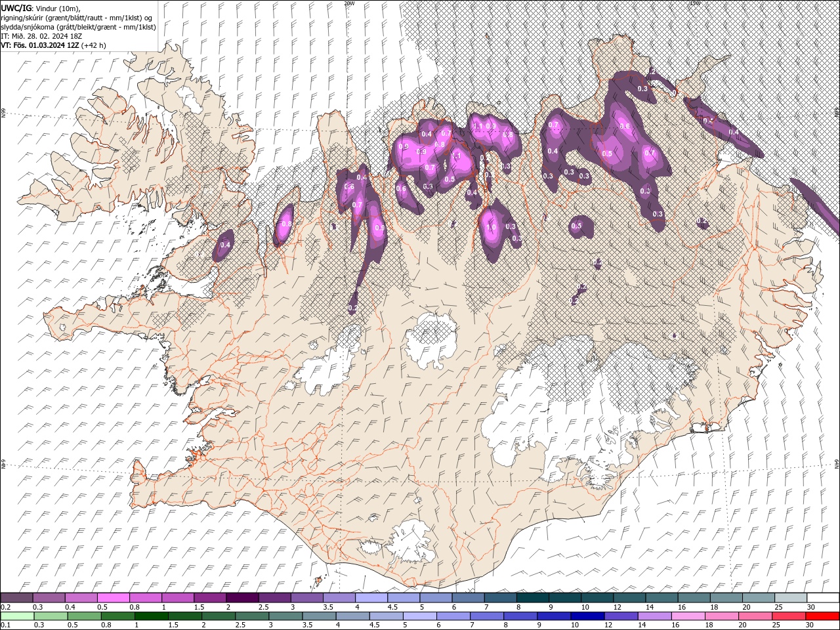Pick upper scale dark purple swatch 2–2.5
Viewport: 840px width, 630px height.
[242, 597]
